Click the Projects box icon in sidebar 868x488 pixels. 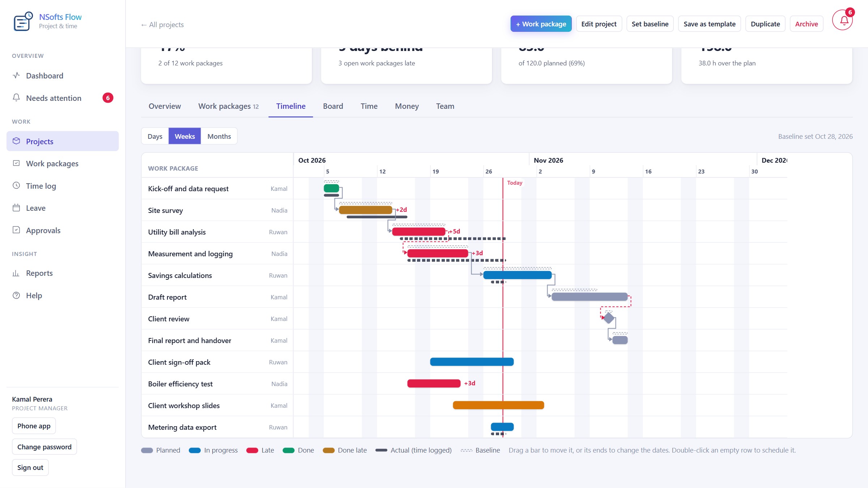coord(16,141)
